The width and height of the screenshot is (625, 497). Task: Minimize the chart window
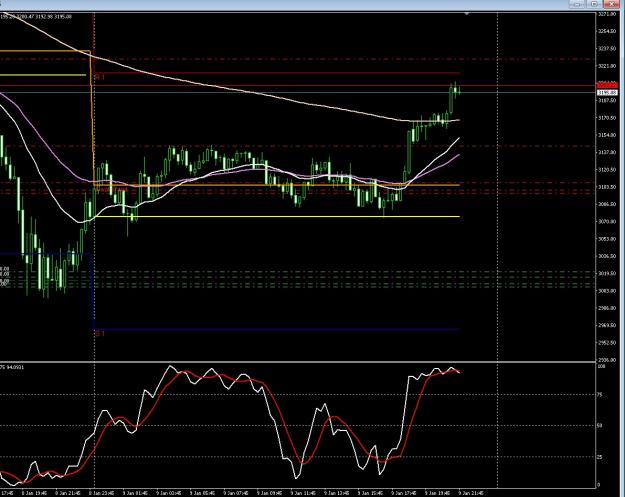(578, 4)
